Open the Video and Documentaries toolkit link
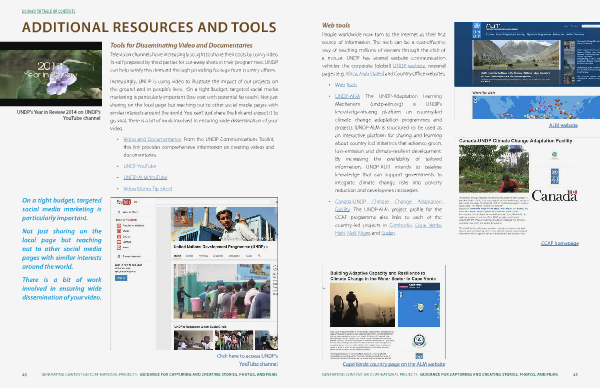600x388 pixels. pyautogui.click(x=152, y=139)
